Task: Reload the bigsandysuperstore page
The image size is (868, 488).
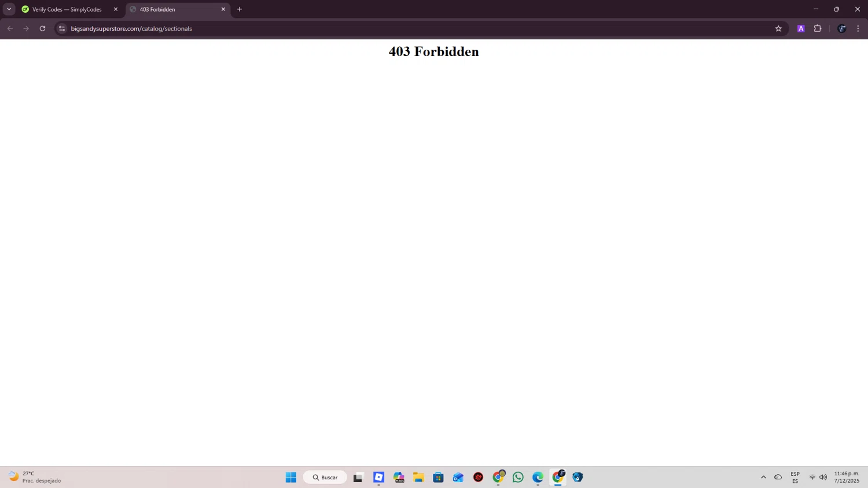Action: [x=42, y=28]
